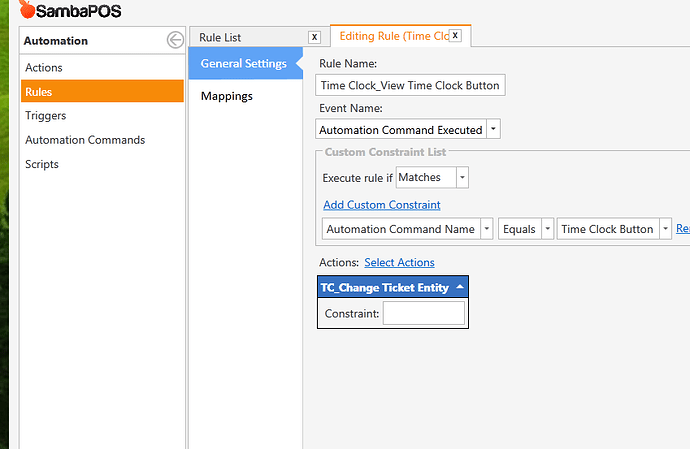This screenshot has height=449, width=690.
Task: Open the Event Name dropdown
Action: coord(494,129)
